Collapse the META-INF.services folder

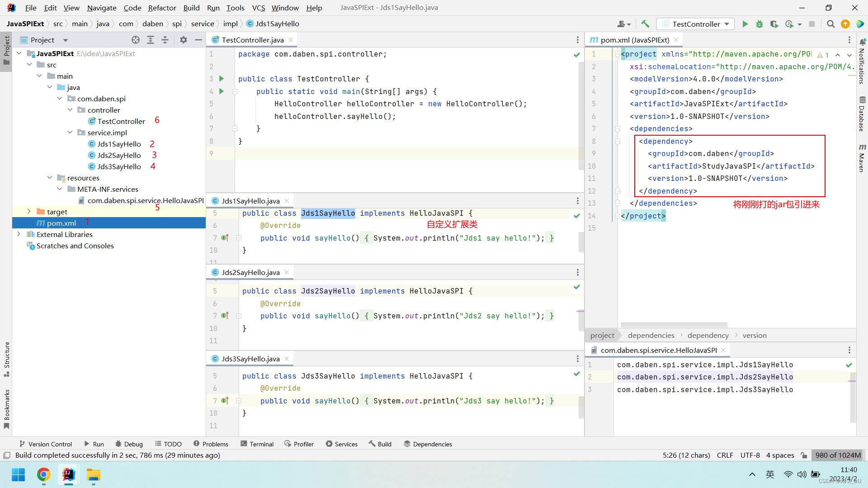point(59,189)
